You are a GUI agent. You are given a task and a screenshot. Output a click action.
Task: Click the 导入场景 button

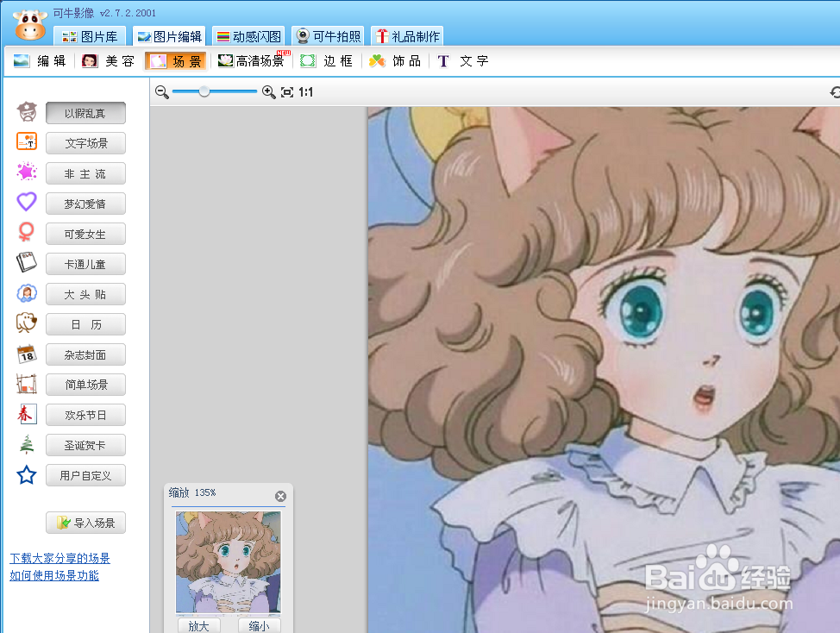[x=85, y=523]
